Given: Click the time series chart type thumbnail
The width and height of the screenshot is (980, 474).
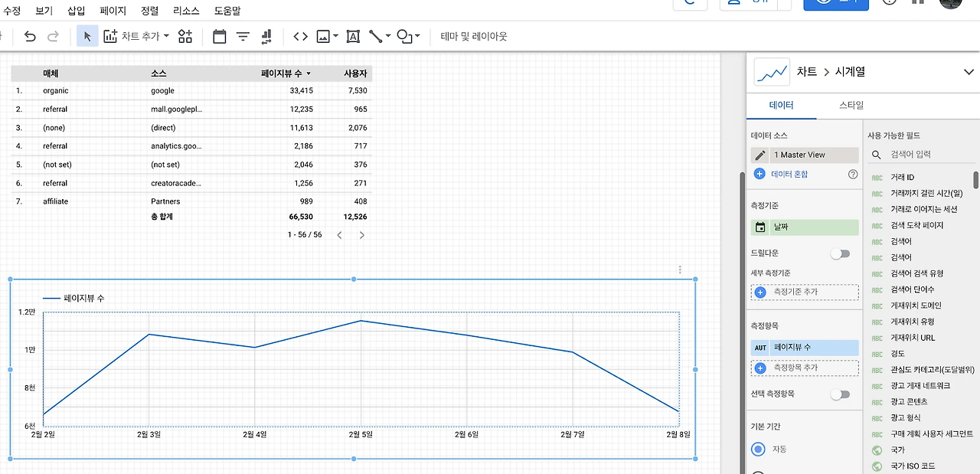Looking at the screenshot, I should [772, 72].
